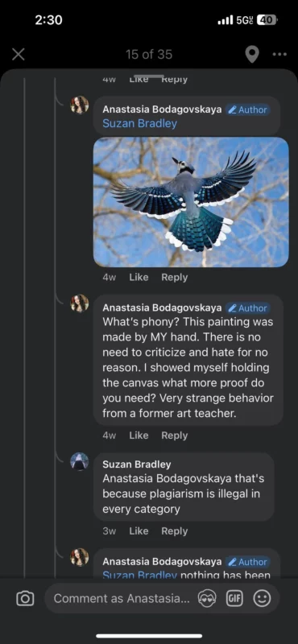Reply to the 'What's phony?' comment
The height and width of the screenshot is (644, 298).
click(x=174, y=436)
